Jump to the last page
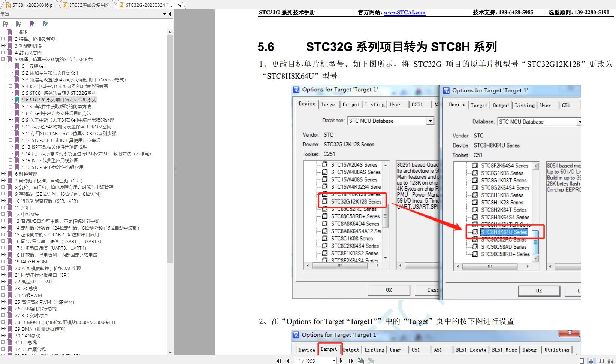Image resolution: width=616 pixels, height=364 pixels. [351, 361]
